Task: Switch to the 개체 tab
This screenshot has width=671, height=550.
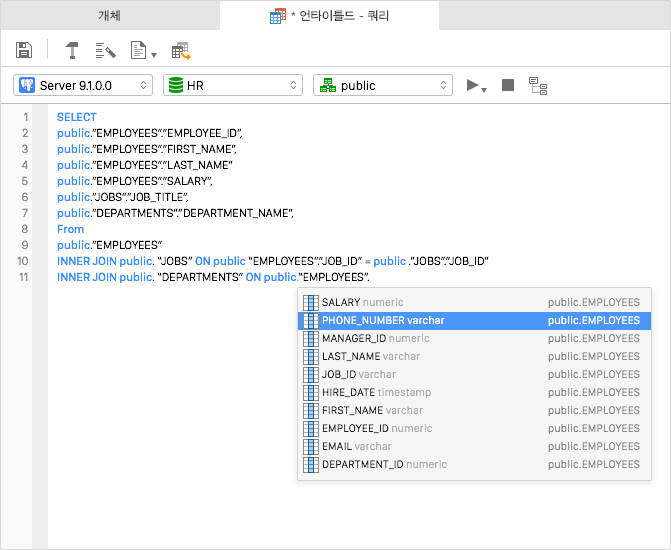Action: pos(109,16)
